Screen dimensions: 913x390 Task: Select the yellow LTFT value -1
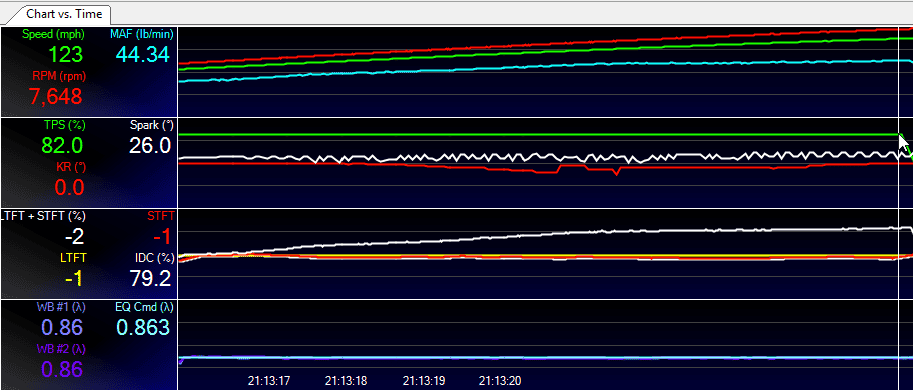(x=75, y=279)
